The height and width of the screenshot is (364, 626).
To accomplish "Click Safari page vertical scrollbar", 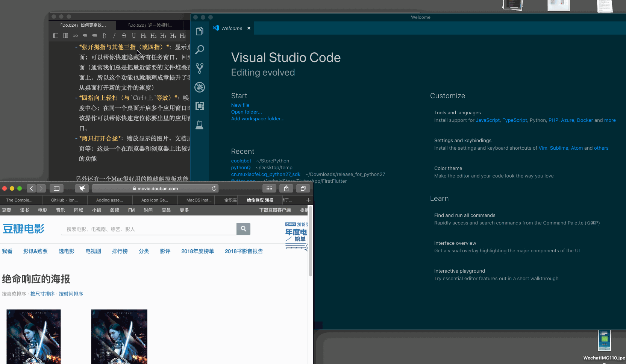I will (310, 241).
